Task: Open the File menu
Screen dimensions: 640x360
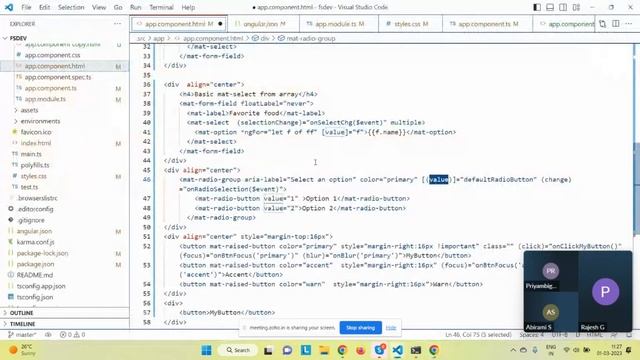Action: point(26,7)
